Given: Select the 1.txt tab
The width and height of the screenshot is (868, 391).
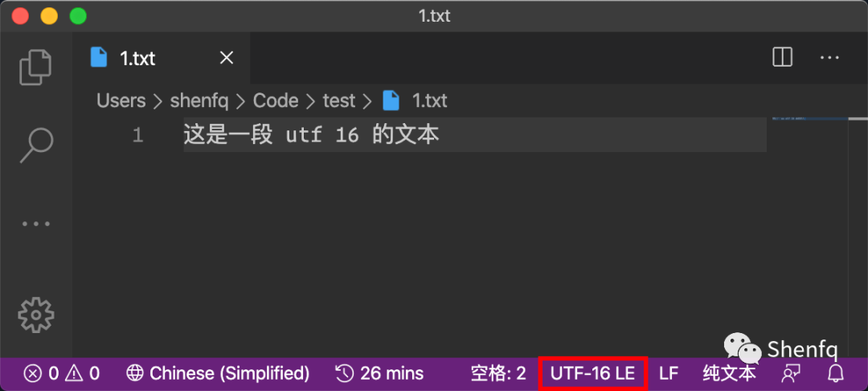Looking at the screenshot, I should (162, 58).
